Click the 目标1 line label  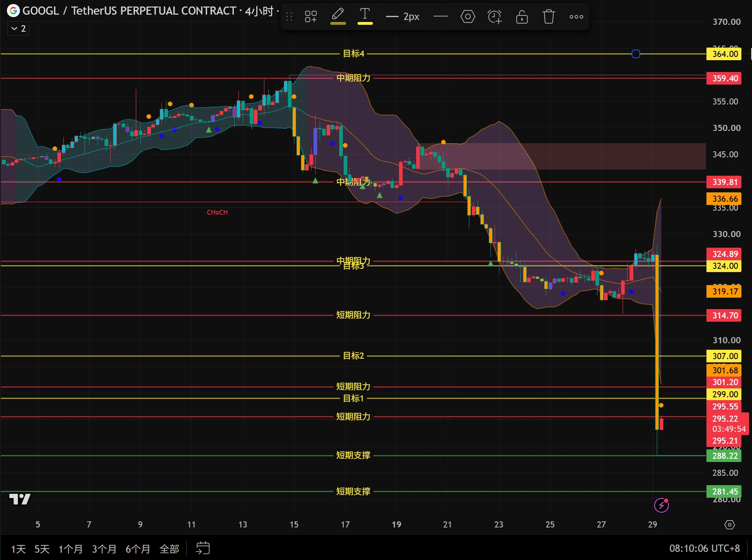(353, 399)
